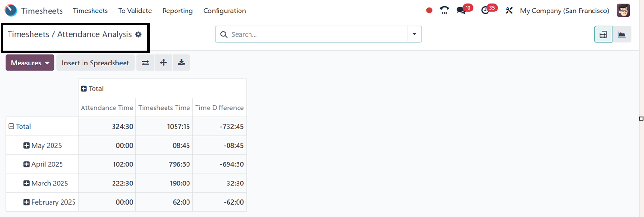Click the debug tools wrench icon
Viewport: 644px width, 217px height.
(509, 11)
